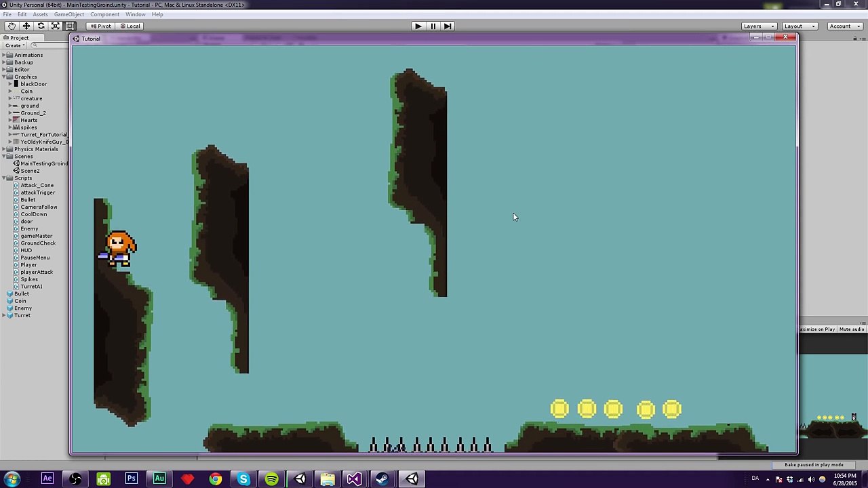Open Spotify from the taskbar

(271, 479)
